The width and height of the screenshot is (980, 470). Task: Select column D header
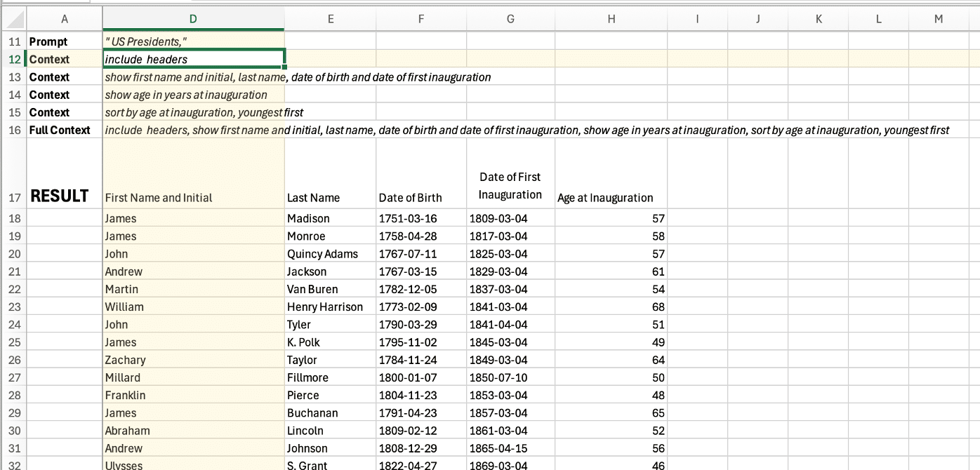[193, 19]
